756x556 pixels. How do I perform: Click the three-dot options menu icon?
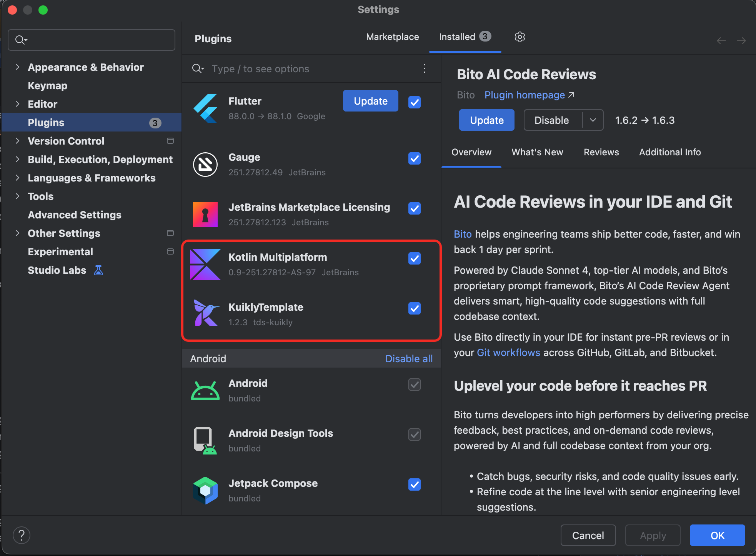point(425,69)
